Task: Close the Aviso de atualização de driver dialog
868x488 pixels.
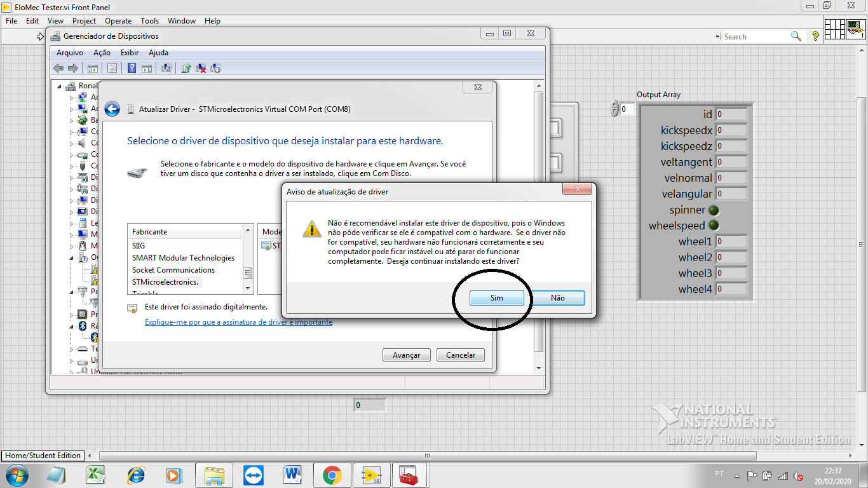Action: click(578, 189)
